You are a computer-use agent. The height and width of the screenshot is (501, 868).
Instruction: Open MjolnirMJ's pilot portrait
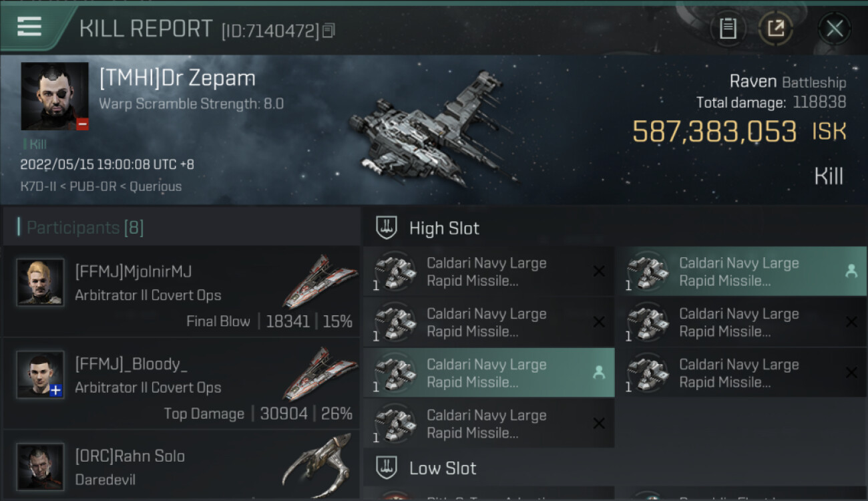point(40,282)
